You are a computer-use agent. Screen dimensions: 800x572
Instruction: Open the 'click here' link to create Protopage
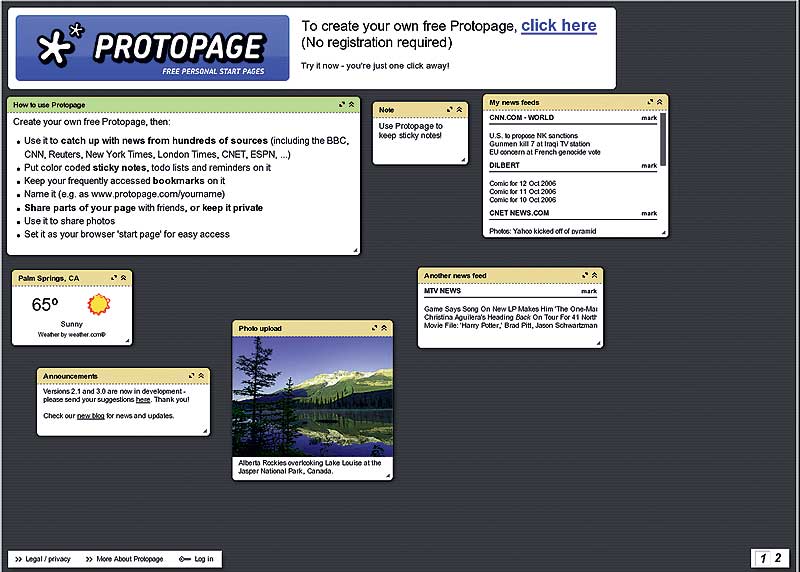(559, 26)
